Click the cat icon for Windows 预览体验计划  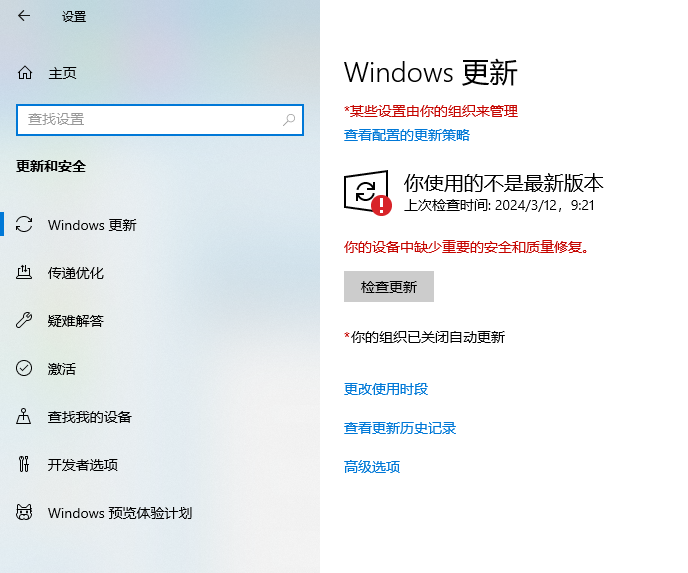25,513
